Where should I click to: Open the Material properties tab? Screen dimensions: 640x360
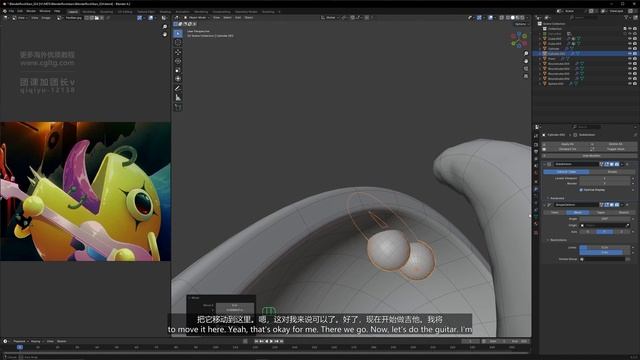(536, 224)
